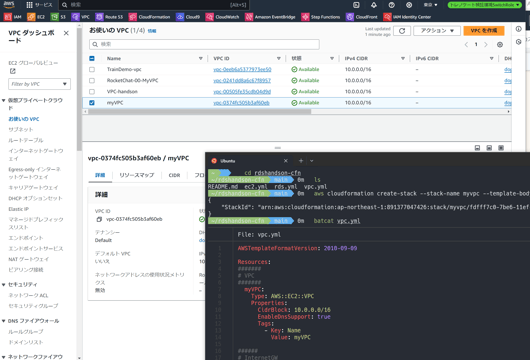Open Cloud9 favorite shortcut
Viewport: 530px width, 360px height.
coord(188,17)
